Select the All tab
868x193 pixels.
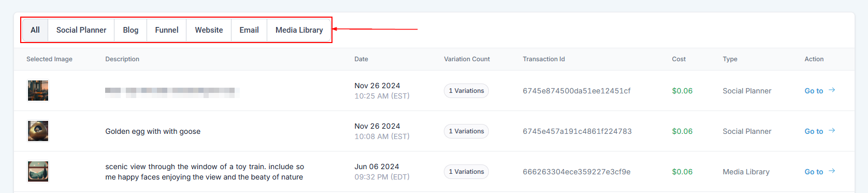coord(35,30)
